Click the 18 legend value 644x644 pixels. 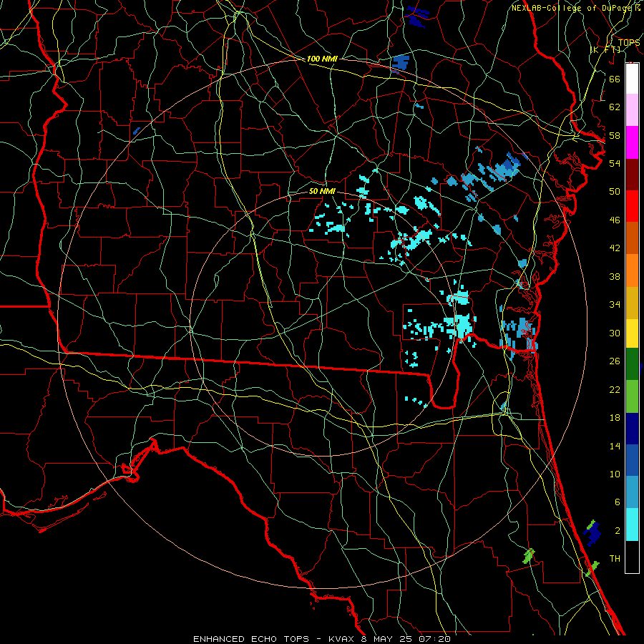pyautogui.click(x=615, y=418)
